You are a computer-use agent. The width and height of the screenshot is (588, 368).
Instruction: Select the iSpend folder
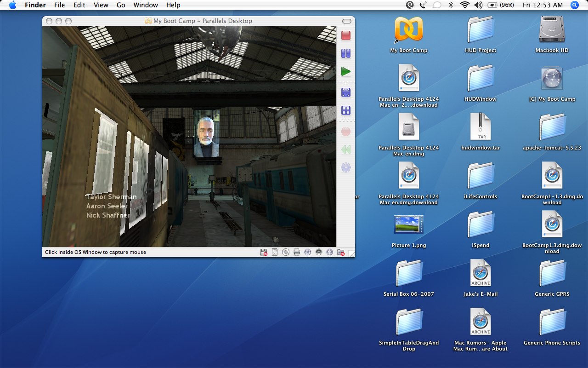tap(481, 225)
